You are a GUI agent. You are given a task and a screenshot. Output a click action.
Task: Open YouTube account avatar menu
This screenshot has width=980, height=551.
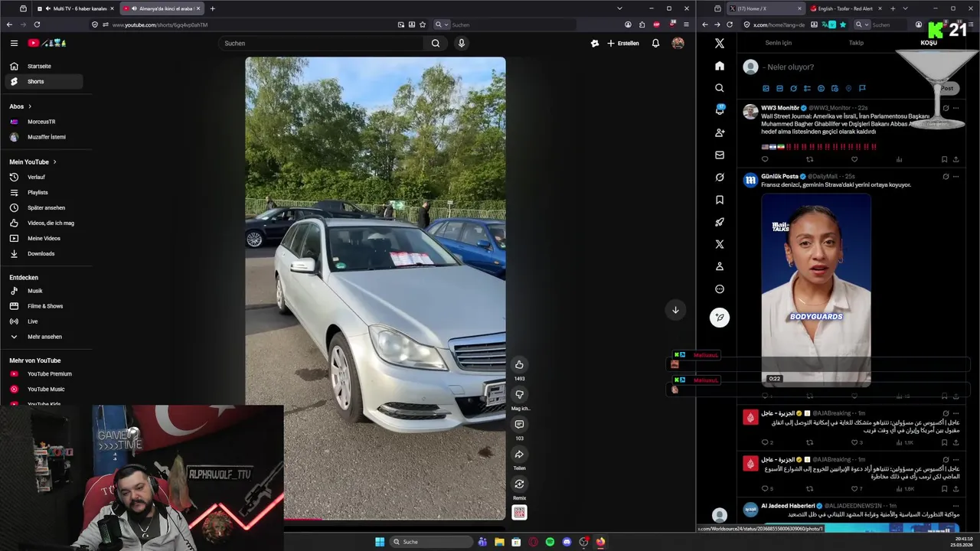click(678, 44)
